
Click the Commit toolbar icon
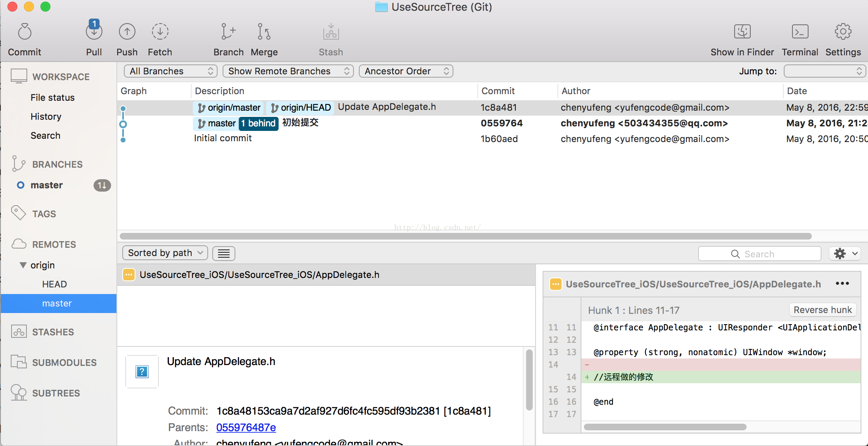(x=25, y=32)
